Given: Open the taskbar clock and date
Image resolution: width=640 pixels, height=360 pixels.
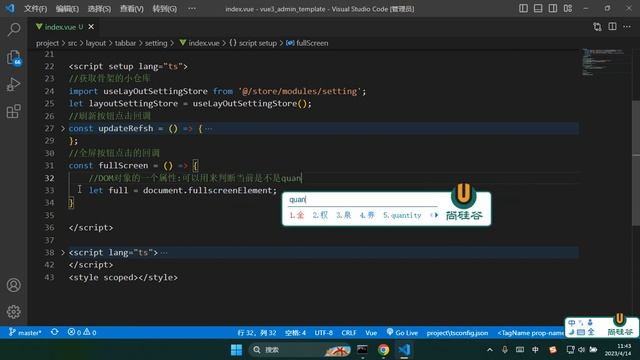Looking at the screenshot, I should [617, 350].
